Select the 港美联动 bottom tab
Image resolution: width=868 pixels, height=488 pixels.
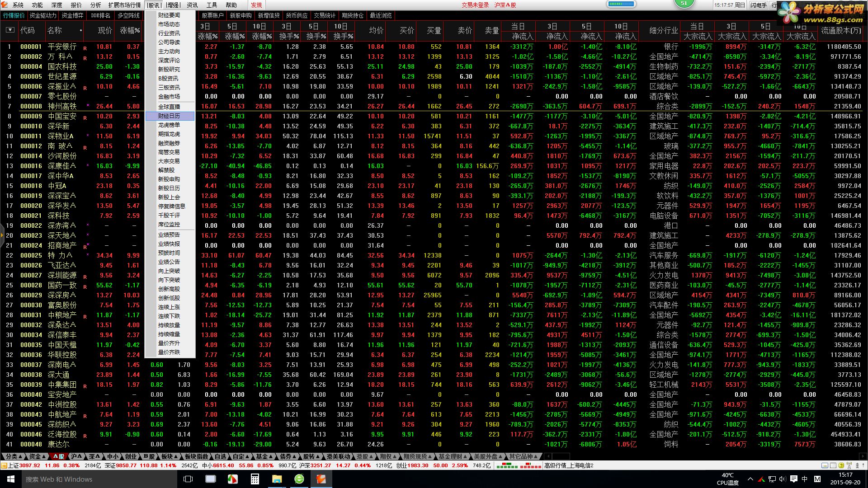(x=339, y=456)
